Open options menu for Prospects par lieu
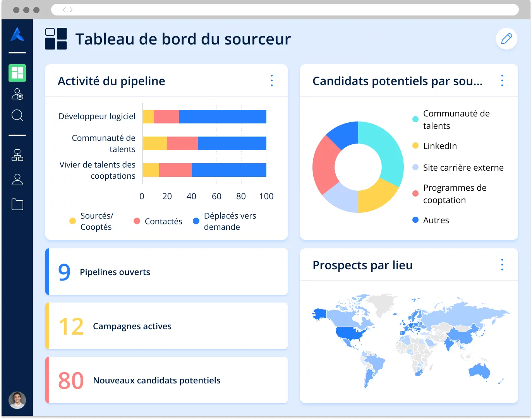This screenshot has width=532, height=419. 502,265
